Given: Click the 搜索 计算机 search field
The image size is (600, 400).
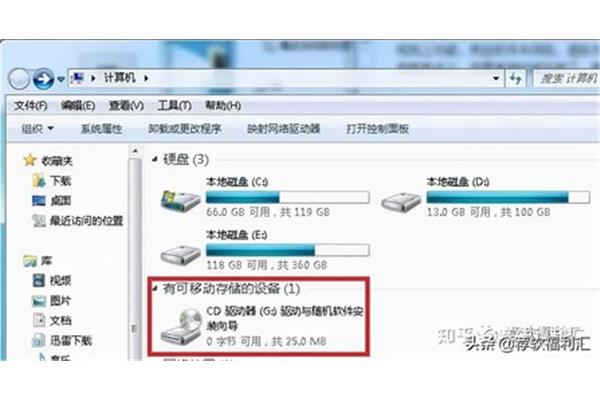Looking at the screenshot, I should pos(567,79).
